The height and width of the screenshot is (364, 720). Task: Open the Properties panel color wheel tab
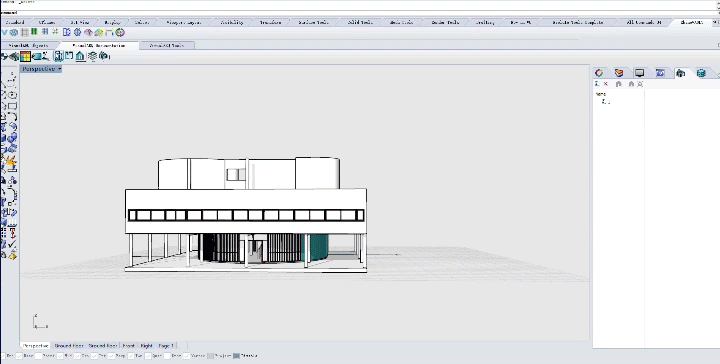(599, 73)
